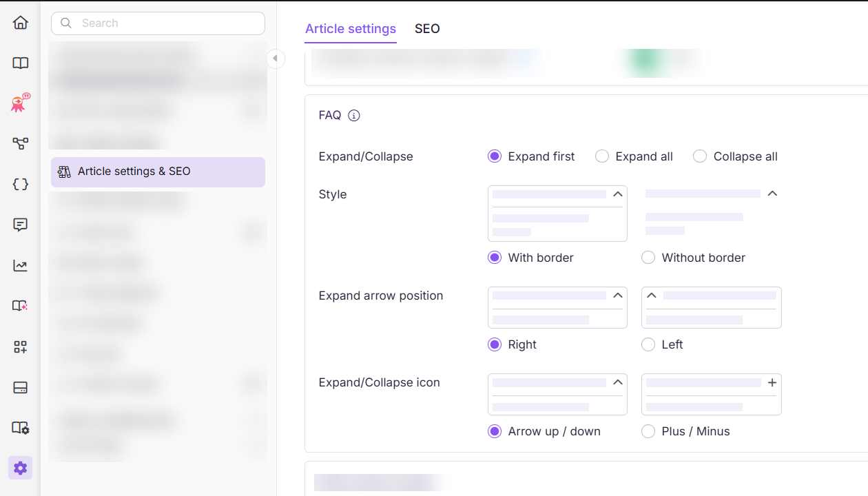The image size is (868, 496).
Task: Click the FAQ info icon
Action: tap(354, 116)
